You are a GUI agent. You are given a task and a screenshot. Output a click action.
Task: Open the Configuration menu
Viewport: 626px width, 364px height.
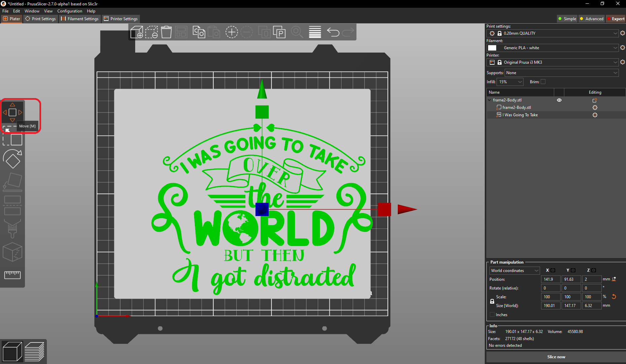pos(69,11)
